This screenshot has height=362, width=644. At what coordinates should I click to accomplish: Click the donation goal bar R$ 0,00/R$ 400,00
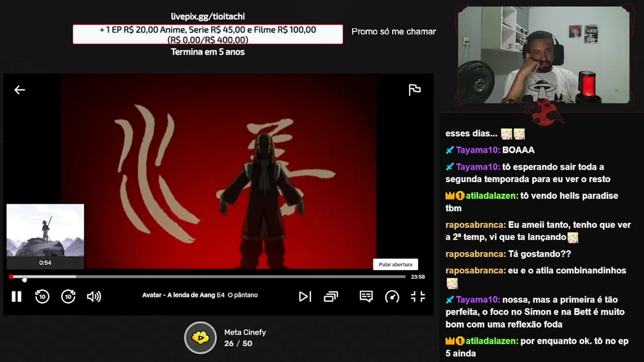tap(208, 35)
